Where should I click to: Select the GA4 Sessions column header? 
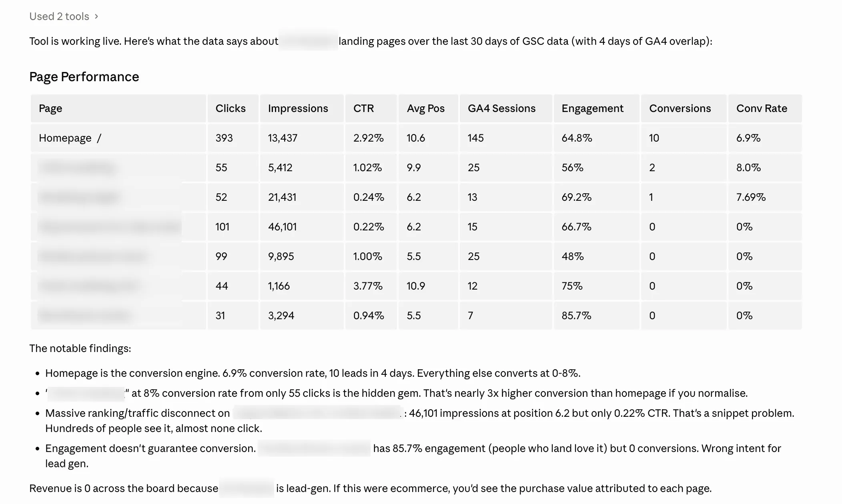click(501, 108)
